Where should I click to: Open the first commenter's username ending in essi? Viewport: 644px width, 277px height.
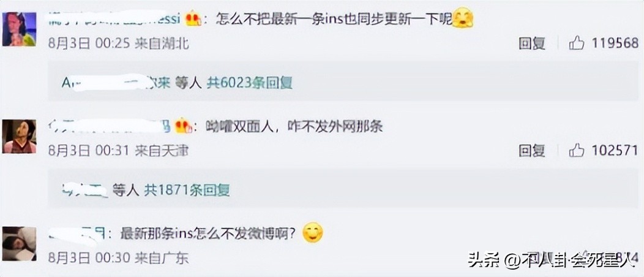[x=114, y=19]
